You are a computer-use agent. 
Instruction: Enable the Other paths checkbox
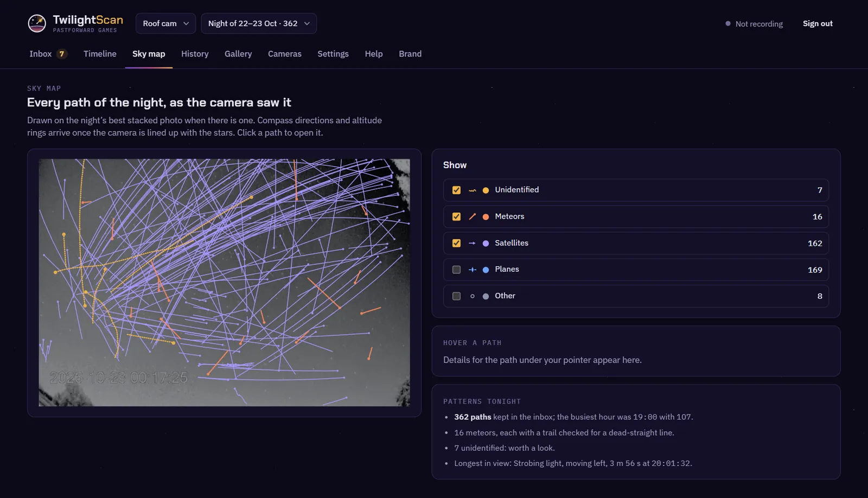tap(456, 296)
